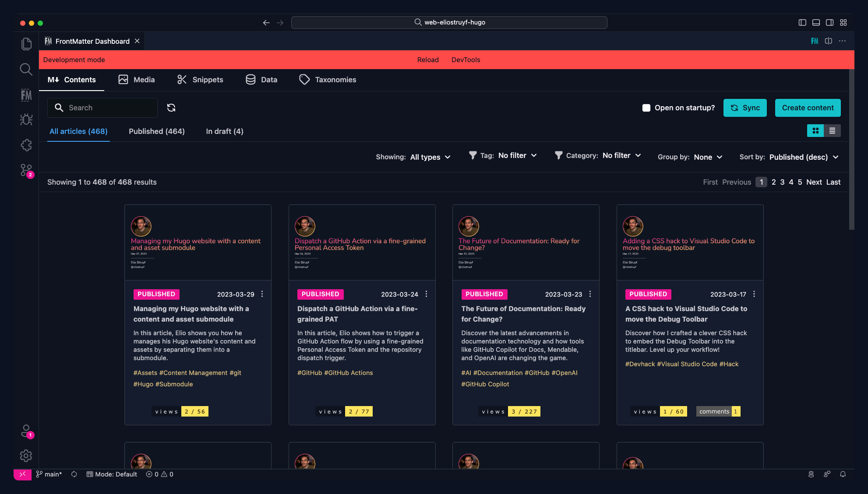The image size is (868, 494).
Task: Switch to grid view layout
Action: 815,131
